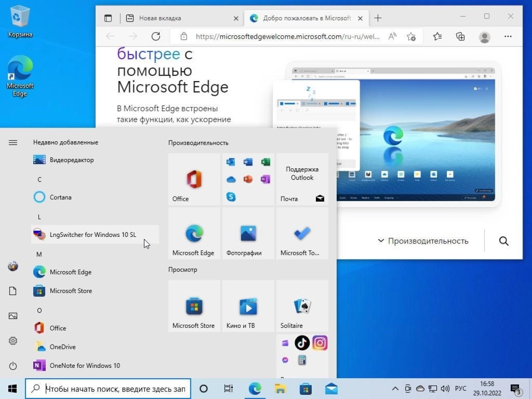Open the Почта mail tile
Viewport: 532px width, 399px height.
pyautogui.click(x=302, y=179)
